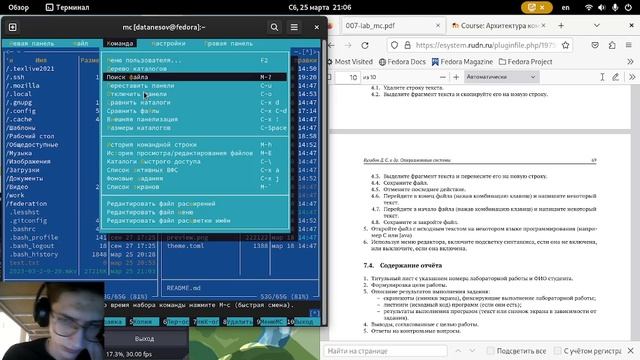Enable the С учётом регистра checkbox
This screenshot has width=640, height=360.
[x=558, y=351]
